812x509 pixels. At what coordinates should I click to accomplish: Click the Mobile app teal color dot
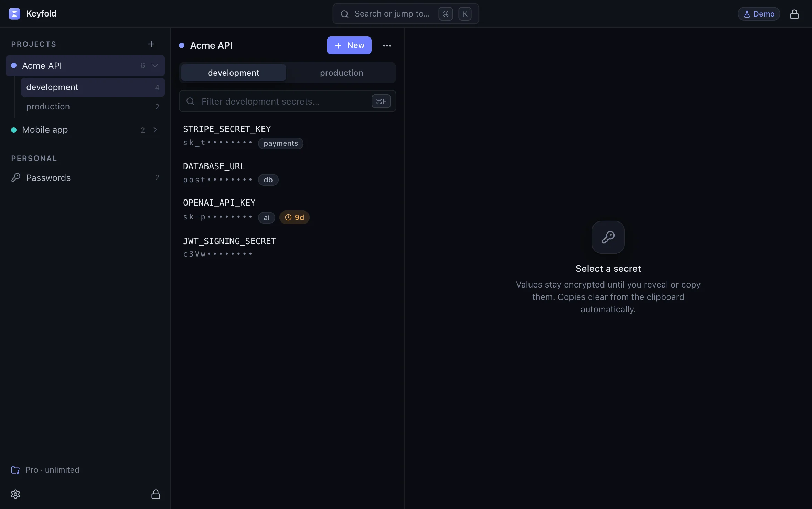[14, 130]
